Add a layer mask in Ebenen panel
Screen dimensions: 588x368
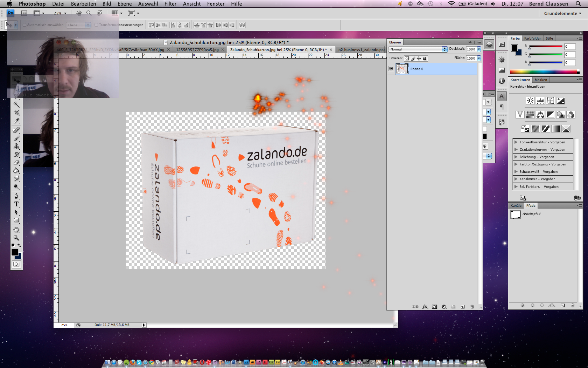click(x=434, y=307)
